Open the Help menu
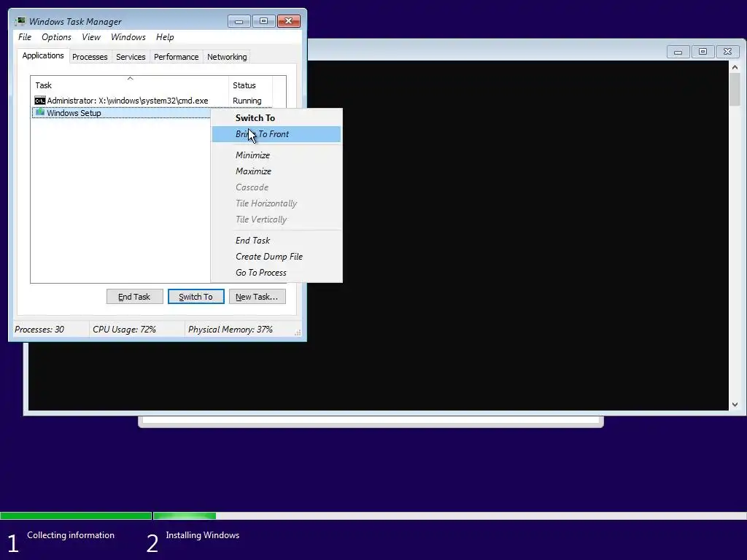The height and width of the screenshot is (560, 747). (x=165, y=37)
